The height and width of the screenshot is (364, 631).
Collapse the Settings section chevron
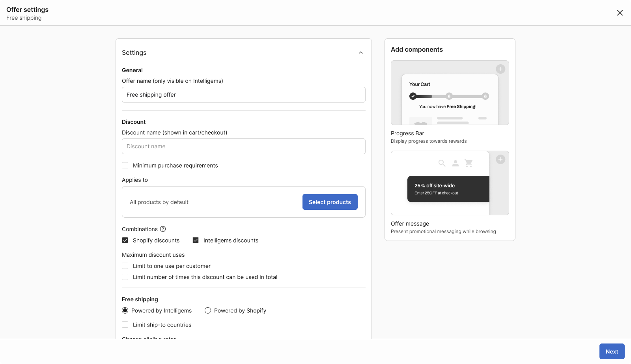point(361,53)
